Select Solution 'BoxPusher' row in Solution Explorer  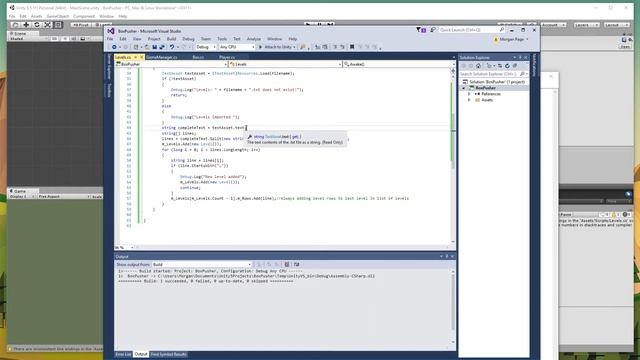point(493,82)
